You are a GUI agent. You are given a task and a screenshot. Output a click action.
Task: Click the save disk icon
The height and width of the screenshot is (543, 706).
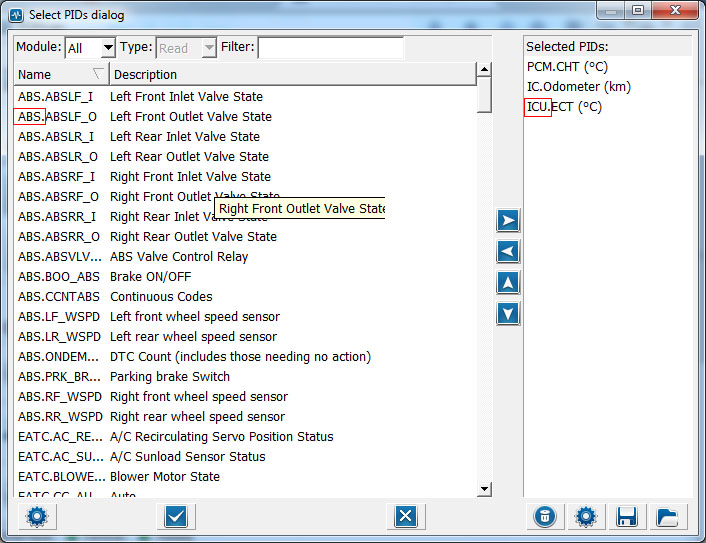626,516
